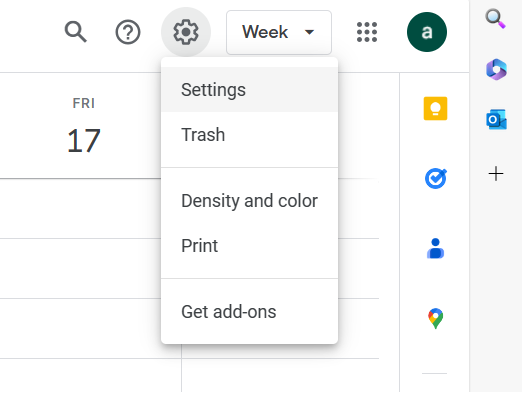Expand the Week view dropdown
The image size is (525, 395).
click(279, 32)
